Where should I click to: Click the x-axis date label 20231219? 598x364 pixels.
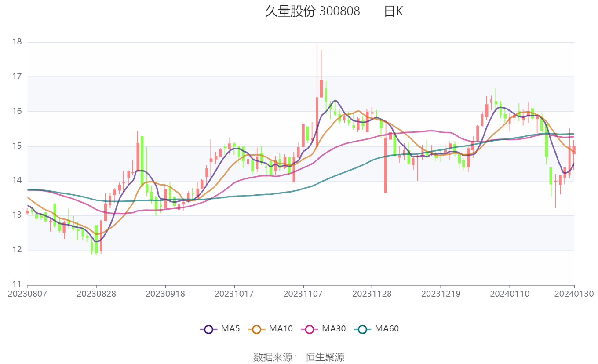click(x=441, y=294)
